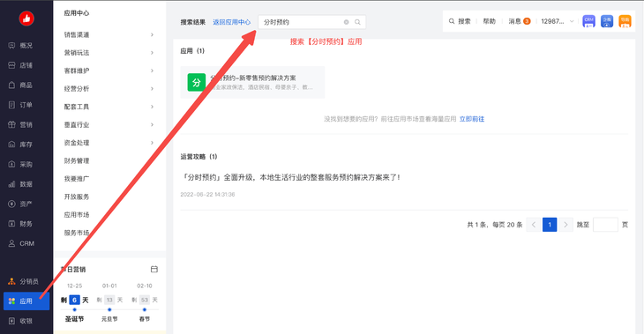Open 财务管理 in the app center menu
The height and width of the screenshot is (334, 644).
click(x=77, y=161)
